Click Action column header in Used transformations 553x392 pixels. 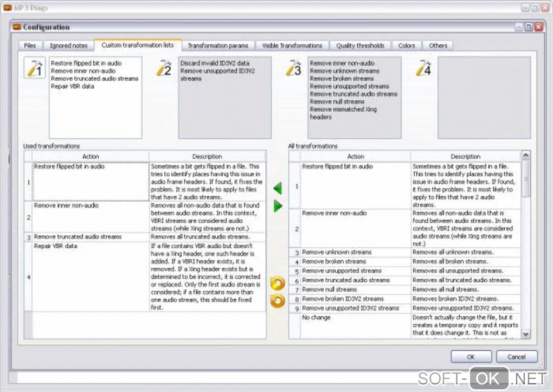(91, 156)
